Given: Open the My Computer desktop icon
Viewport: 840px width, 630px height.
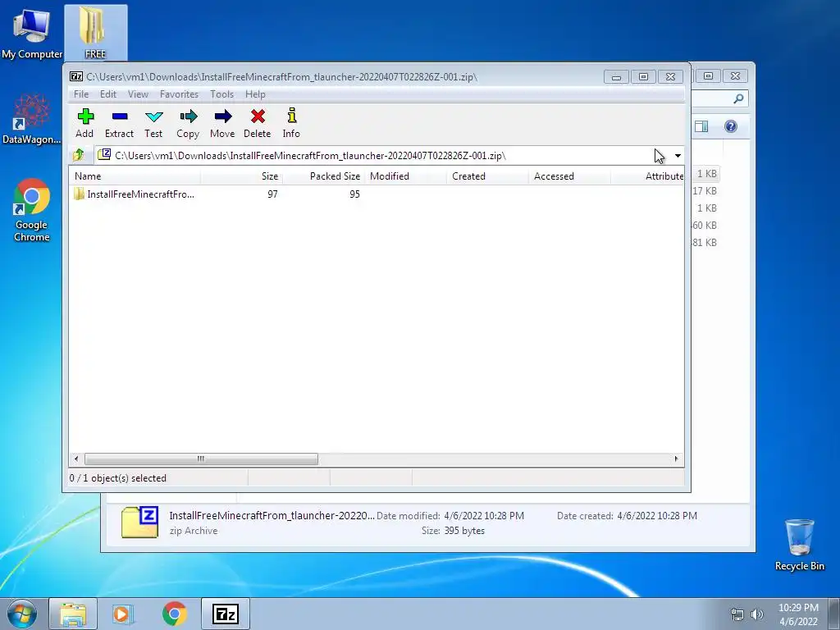Looking at the screenshot, I should tap(32, 33).
